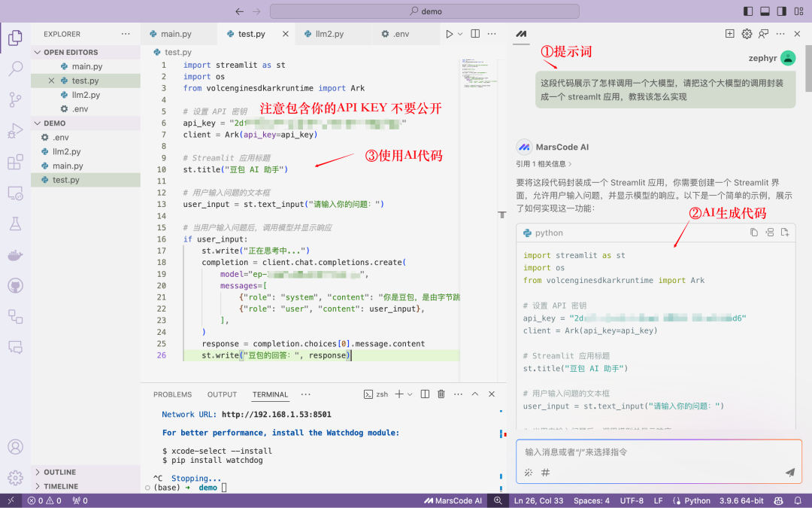The width and height of the screenshot is (812, 508).
Task: Open the Docker panel in activity bar
Action: [15, 255]
